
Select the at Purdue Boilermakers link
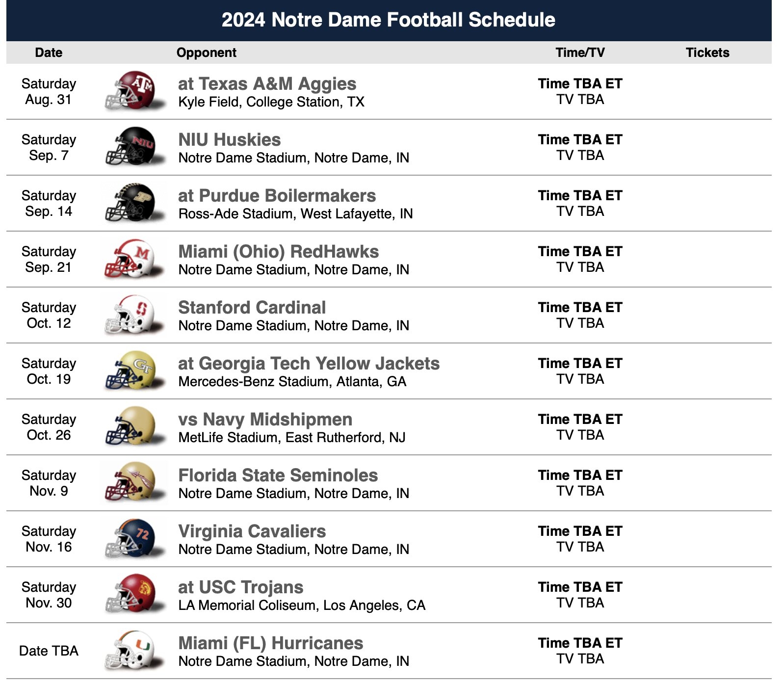click(x=277, y=196)
